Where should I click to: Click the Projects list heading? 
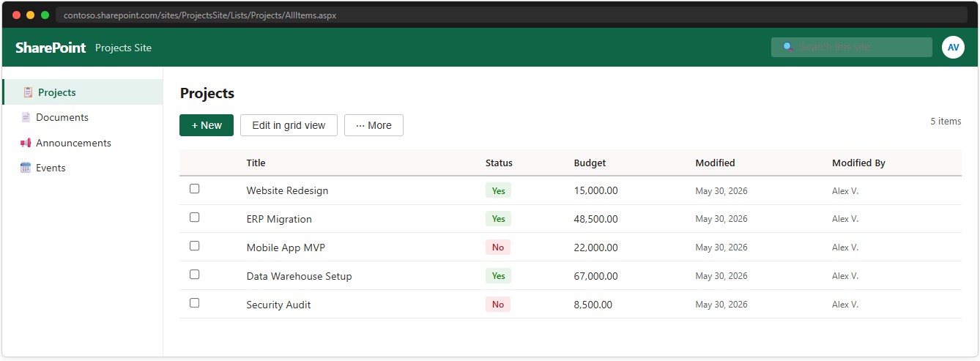(207, 94)
